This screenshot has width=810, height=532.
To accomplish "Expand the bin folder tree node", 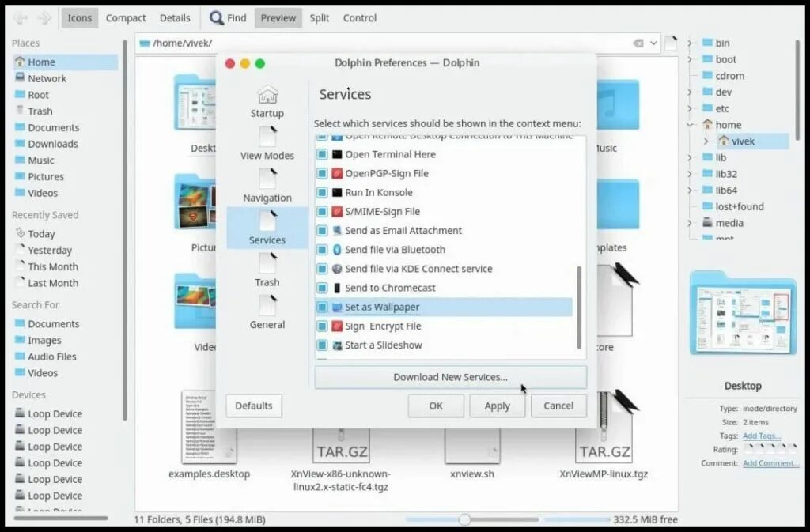I will (x=690, y=43).
